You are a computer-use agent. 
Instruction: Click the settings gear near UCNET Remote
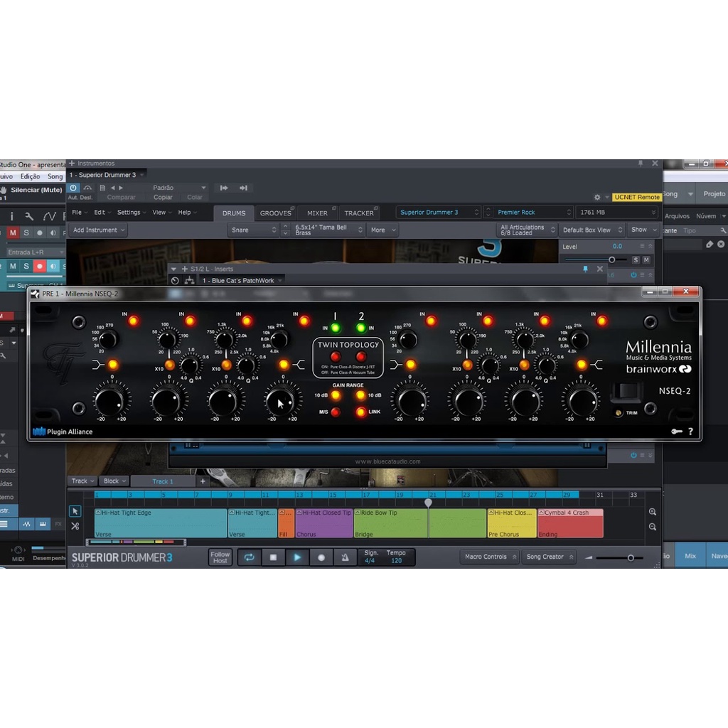(597, 198)
